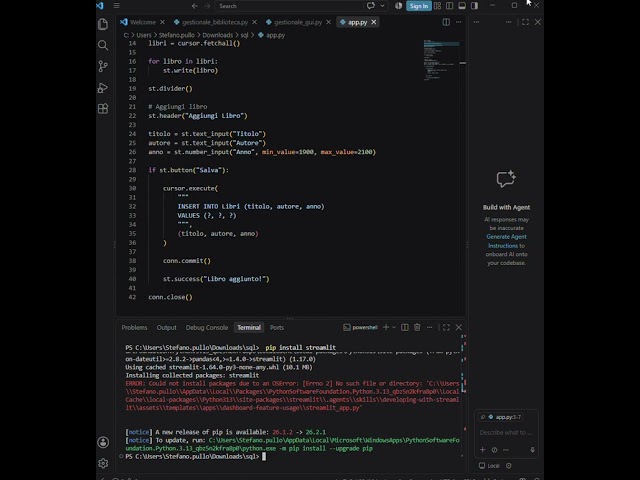This screenshot has height=480, width=640.
Task: Create a new terminal with the plus icon
Action: click(x=386, y=327)
